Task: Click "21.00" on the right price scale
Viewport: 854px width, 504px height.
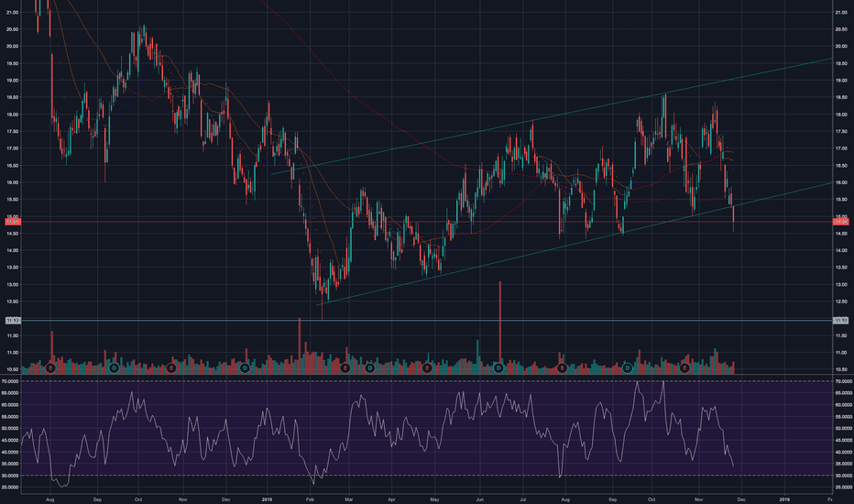Action: (841, 12)
